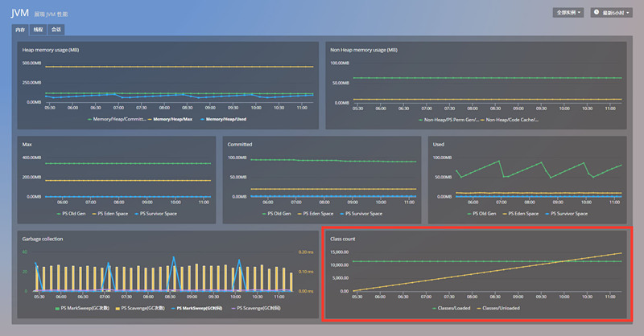This screenshot has width=644, height=336.
Task: Expand the 最新6小时 time range dropdown
Action: (x=613, y=13)
